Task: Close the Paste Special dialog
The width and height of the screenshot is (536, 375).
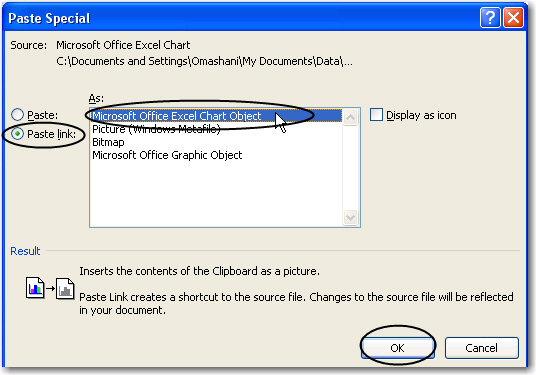Action: 513,17
